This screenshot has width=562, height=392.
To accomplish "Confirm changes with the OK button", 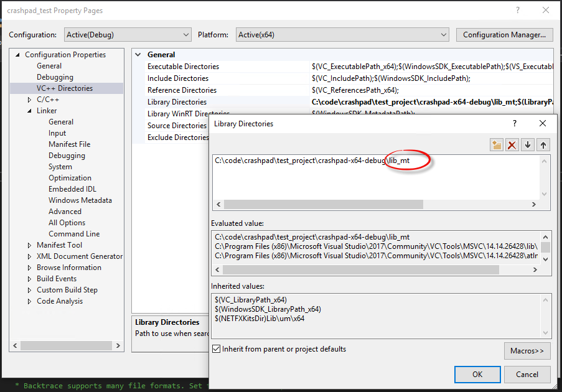I will (477, 374).
